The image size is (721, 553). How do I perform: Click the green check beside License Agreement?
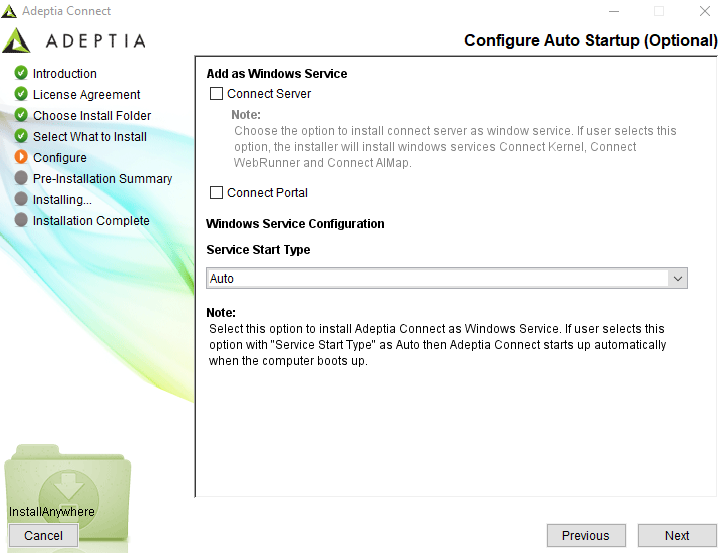21,94
